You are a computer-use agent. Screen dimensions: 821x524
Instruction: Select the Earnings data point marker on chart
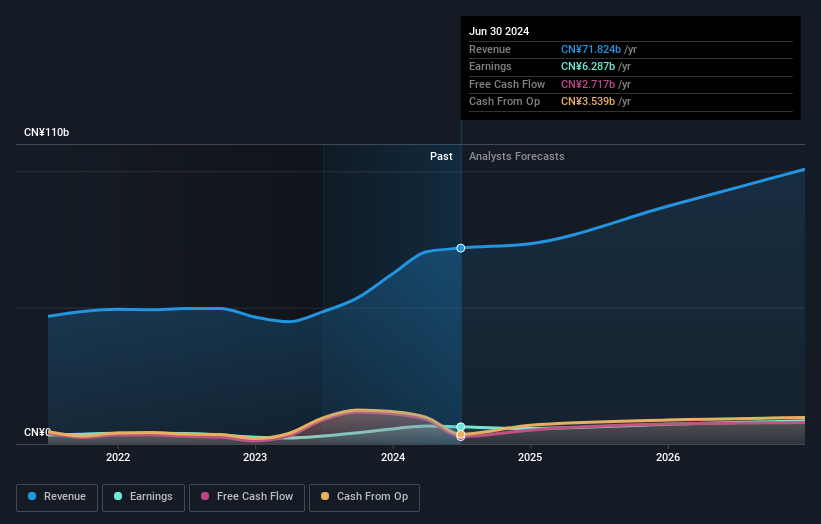(461, 427)
